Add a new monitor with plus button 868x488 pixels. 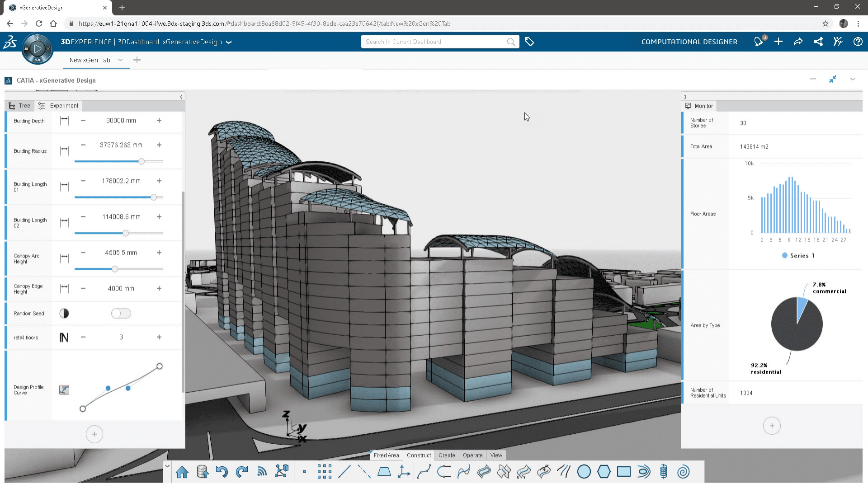(x=772, y=426)
